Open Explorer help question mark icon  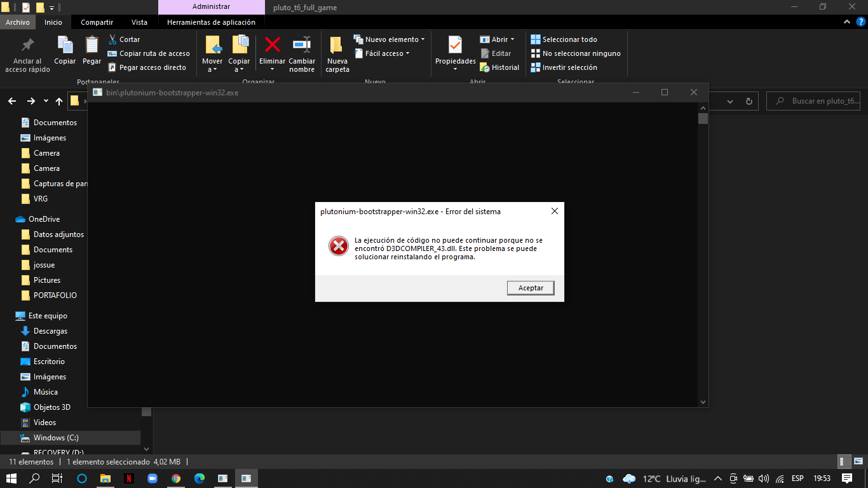(860, 22)
